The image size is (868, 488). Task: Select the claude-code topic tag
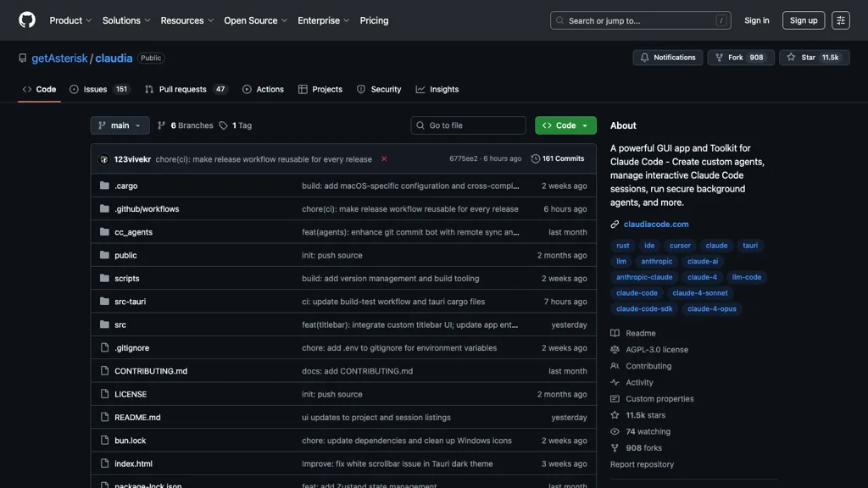pyautogui.click(x=637, y=293)
